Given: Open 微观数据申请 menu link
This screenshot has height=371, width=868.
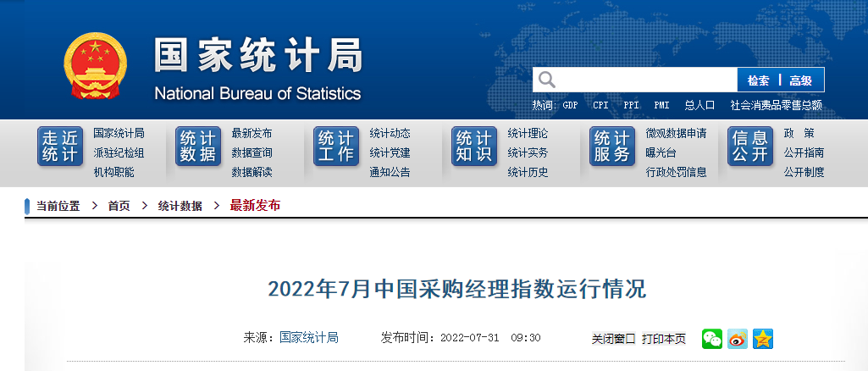Looking at the screenshot, I should 676,134.
